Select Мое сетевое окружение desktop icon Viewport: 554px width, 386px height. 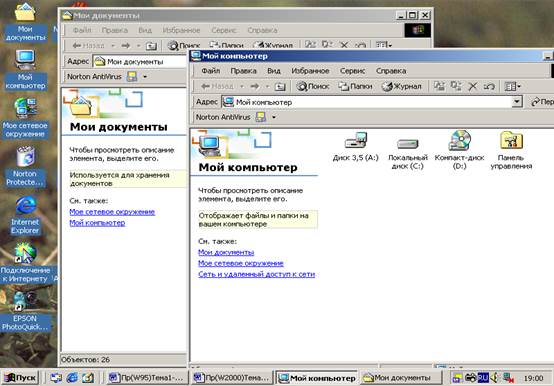(x=25, y=118)
